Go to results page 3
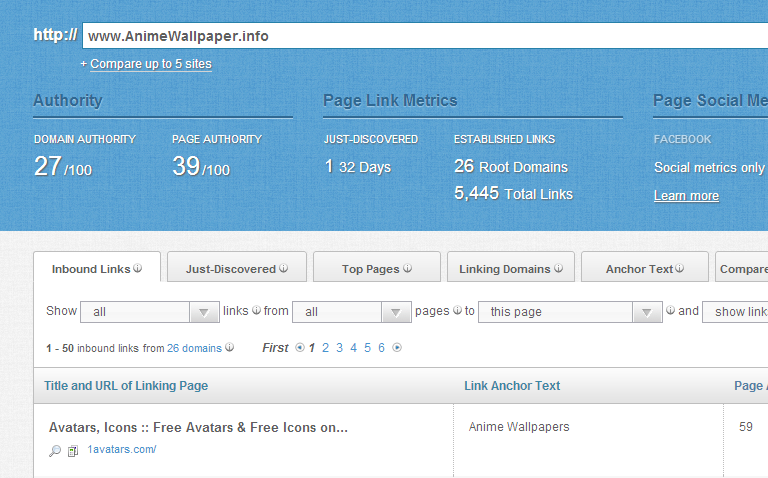Viewport: 768px width, 478px height. coord(339,348)
